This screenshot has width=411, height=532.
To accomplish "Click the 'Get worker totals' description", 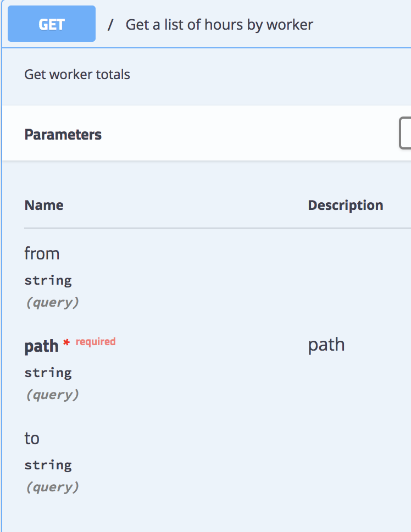I will pos(77,74).
